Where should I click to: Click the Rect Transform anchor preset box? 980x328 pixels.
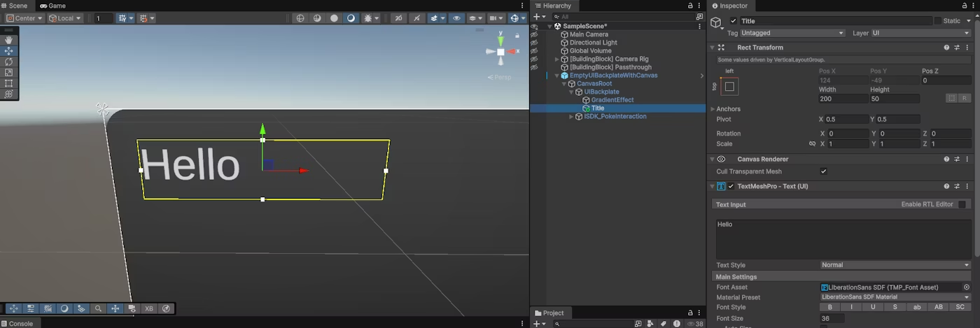pyautogui.click(x=729, y=86)
